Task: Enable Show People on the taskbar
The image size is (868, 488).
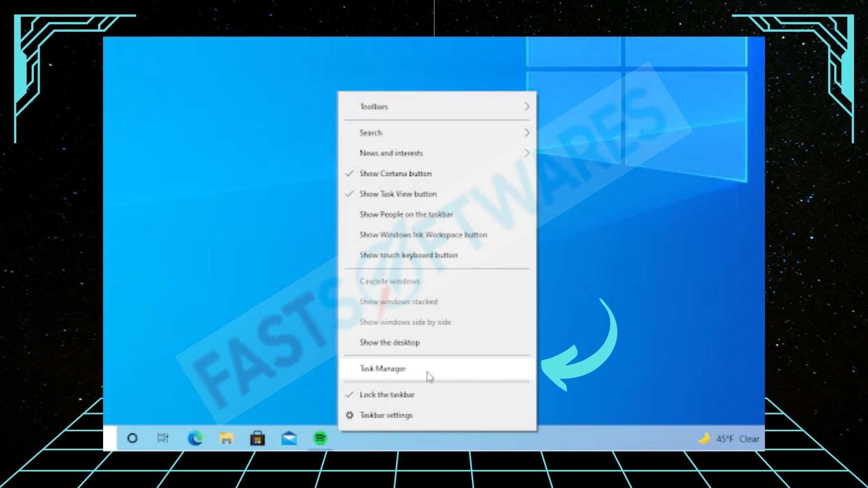Action: (x=438, y=214)
